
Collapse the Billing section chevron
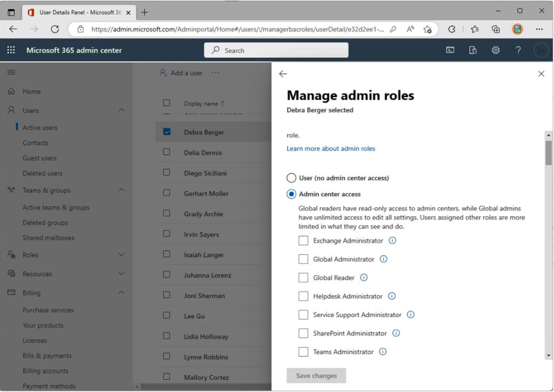[x=121, y=292]
